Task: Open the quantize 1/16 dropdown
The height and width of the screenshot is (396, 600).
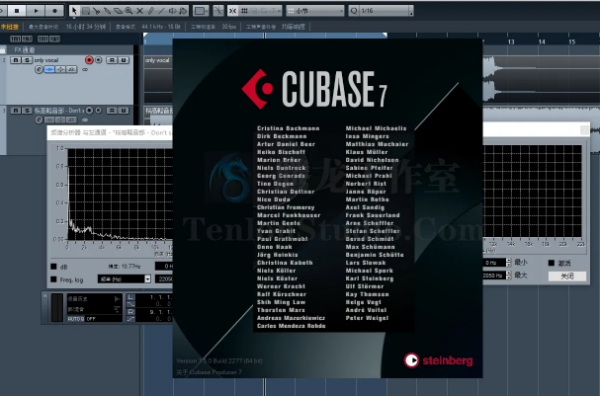Action: click(x=380, y=11)
